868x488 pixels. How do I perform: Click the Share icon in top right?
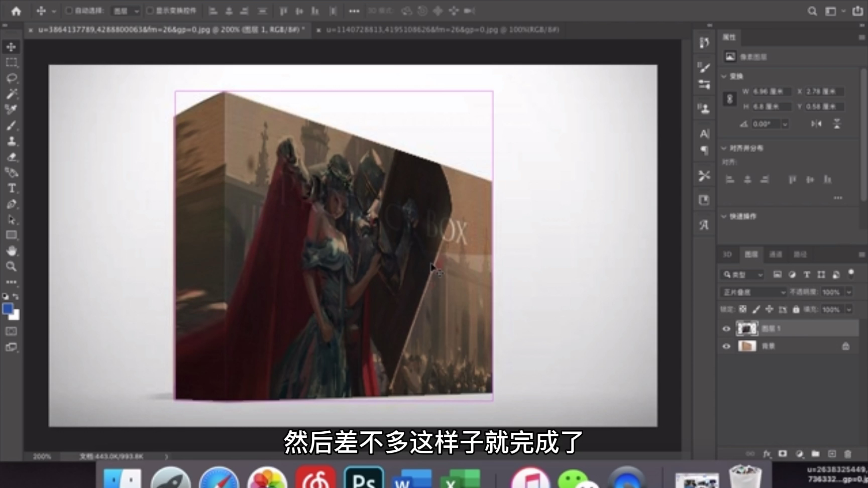(x=857, y=11)
